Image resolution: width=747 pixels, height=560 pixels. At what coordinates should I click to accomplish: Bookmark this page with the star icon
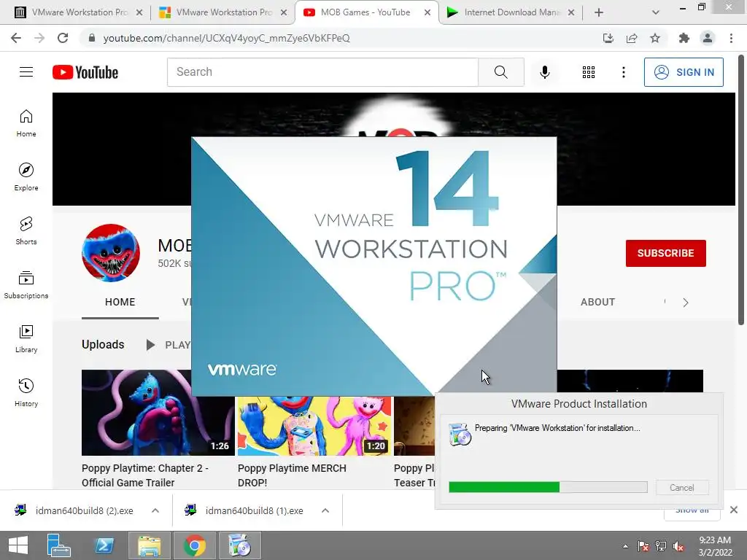[x=655, y=38]
